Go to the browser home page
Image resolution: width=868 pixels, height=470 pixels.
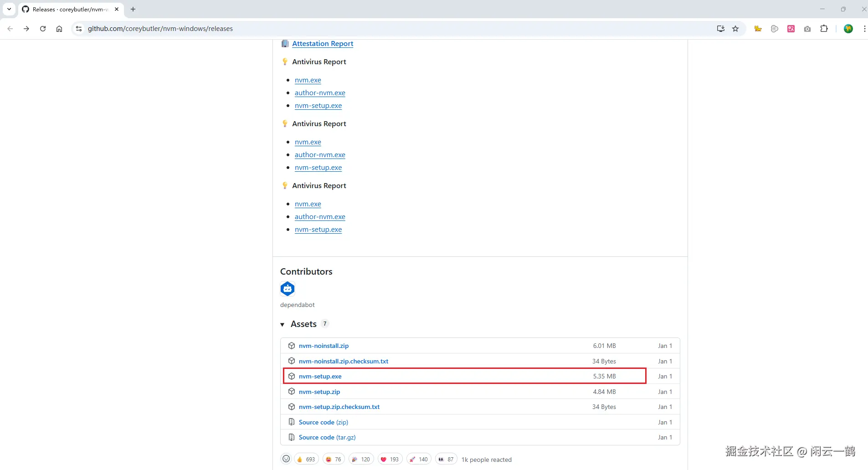tap(59, 29)
